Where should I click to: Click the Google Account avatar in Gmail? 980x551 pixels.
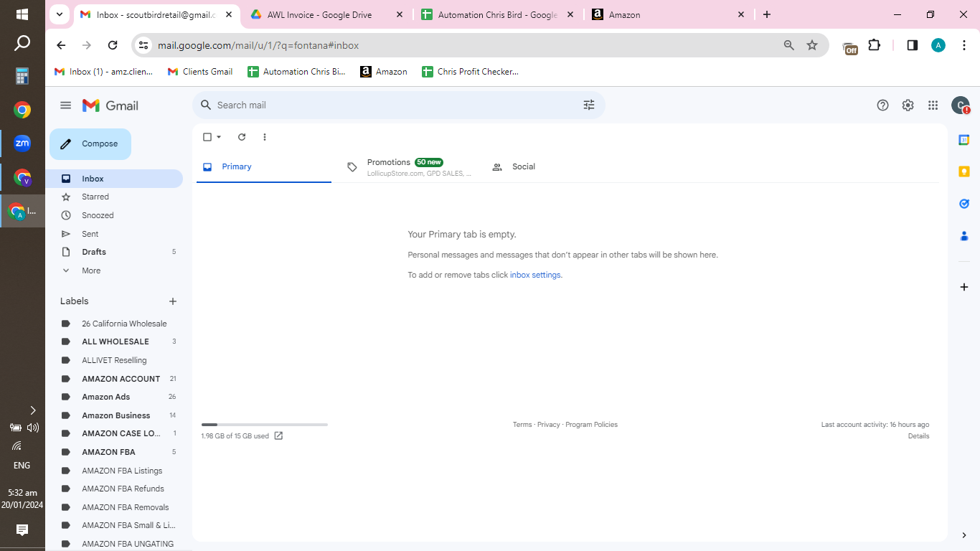tap(961, 105)
